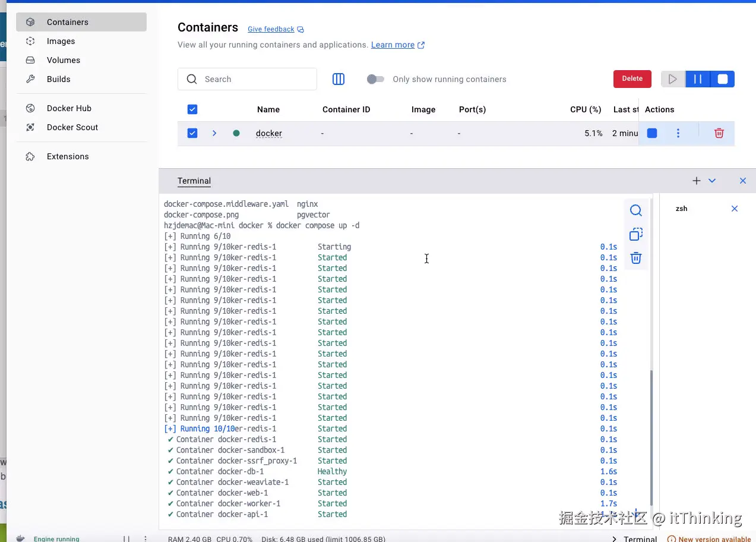Click the red Delete button
The height and width of the screenshot is (542, 756).
[632, 78]
